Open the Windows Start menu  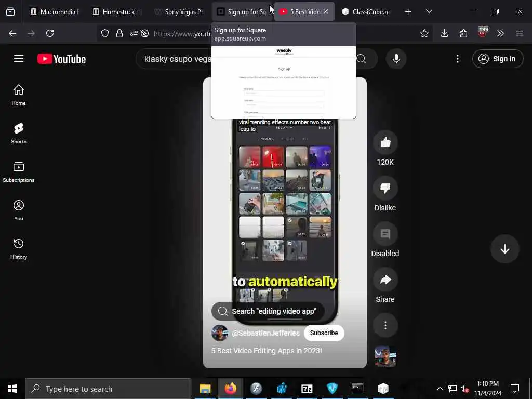(x=12, y=389)
